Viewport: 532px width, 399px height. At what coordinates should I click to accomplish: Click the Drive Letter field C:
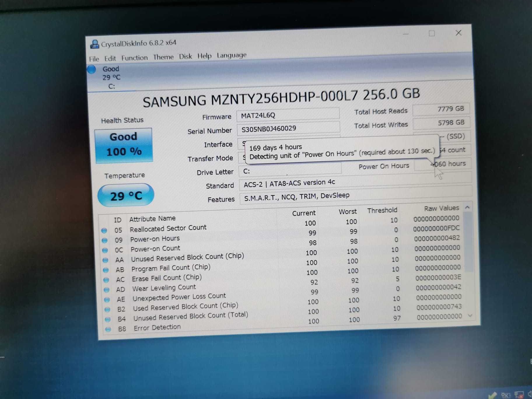[290, 170]
